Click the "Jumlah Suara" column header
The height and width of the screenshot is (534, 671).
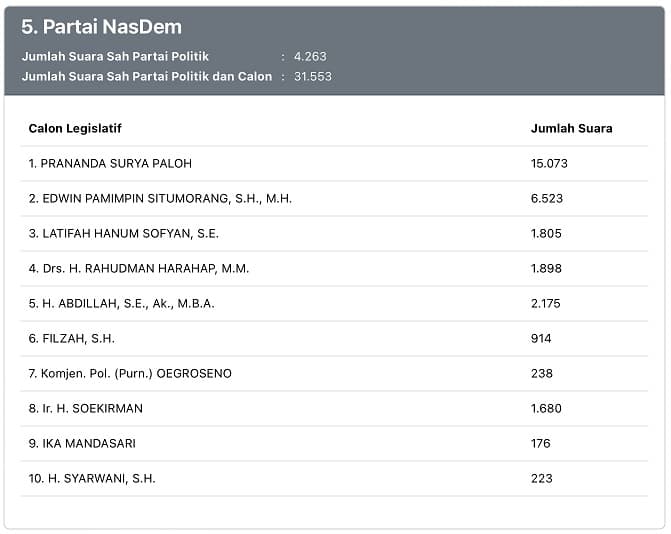[x=571, y=128]
